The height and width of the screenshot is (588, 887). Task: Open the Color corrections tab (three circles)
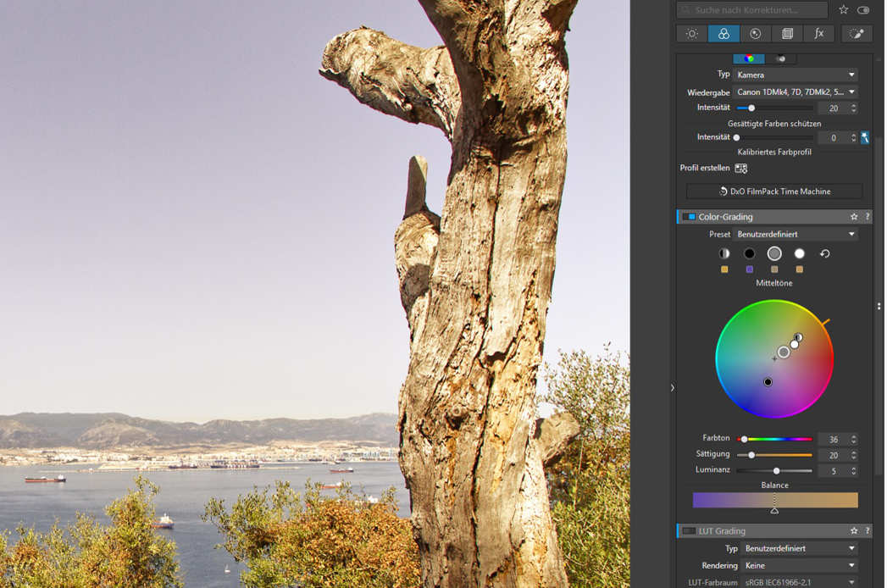pos(723,34)
